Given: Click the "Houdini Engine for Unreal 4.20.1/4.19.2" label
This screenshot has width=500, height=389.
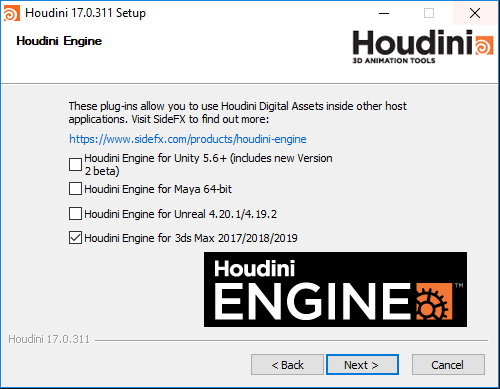Looking at the screenshot, I should click(181, 214).
